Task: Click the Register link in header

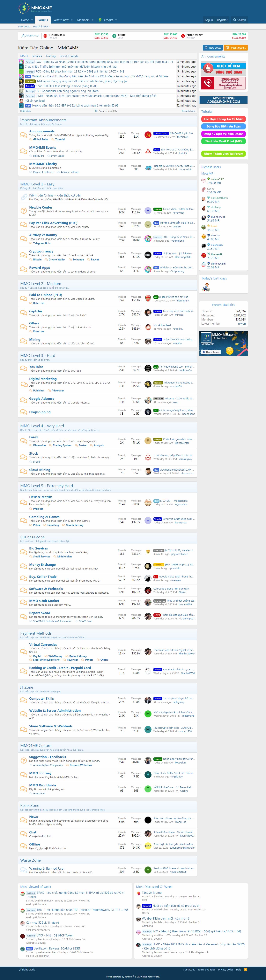Action: click(222, 20)
